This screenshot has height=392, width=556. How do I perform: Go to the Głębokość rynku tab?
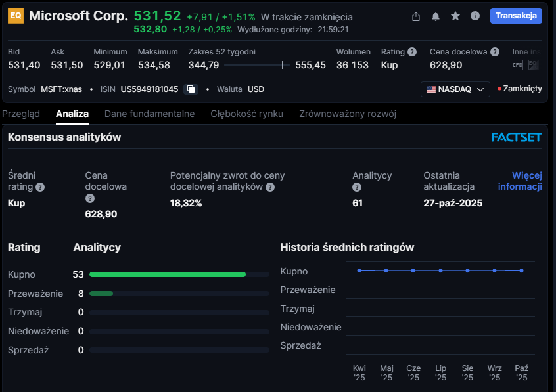click(246, 114)
